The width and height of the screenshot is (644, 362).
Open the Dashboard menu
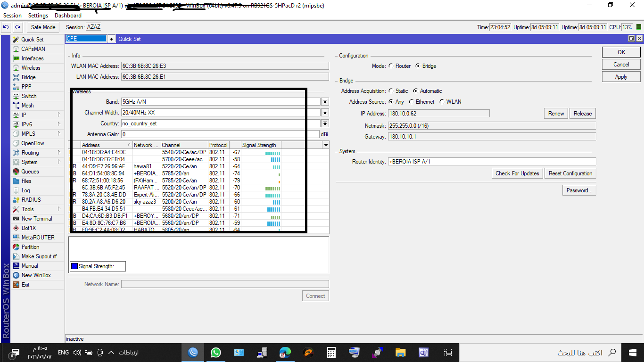coord(68,16)
